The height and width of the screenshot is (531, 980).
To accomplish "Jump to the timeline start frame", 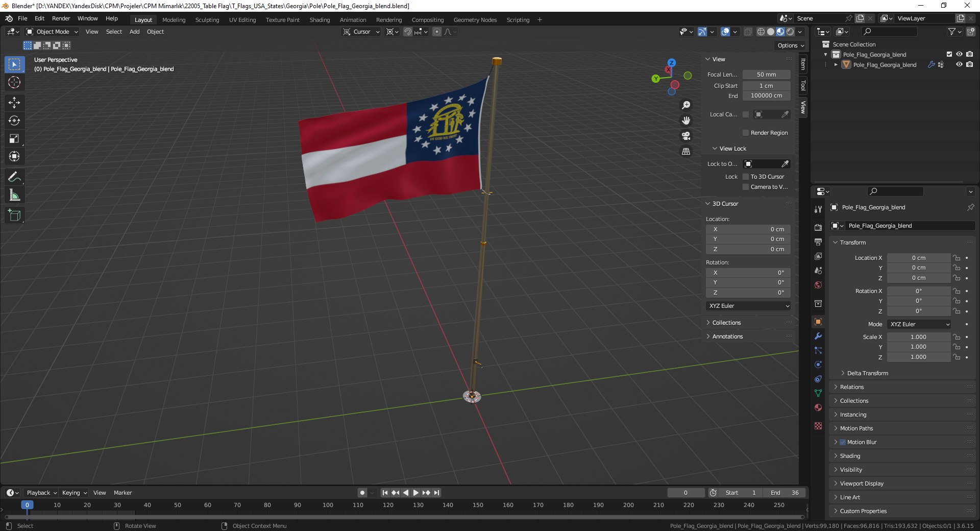I will point(385,493).
